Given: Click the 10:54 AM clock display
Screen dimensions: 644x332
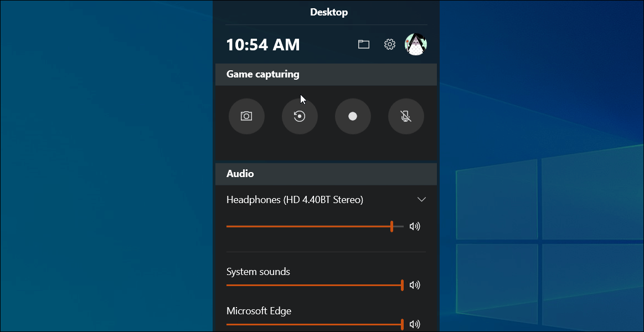Looking at the screenshot, I should coord(263,44).
